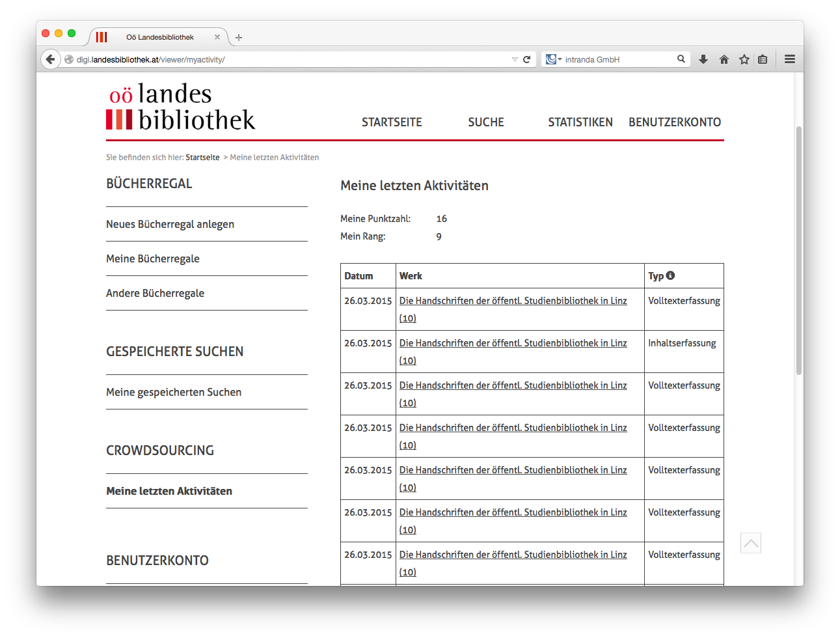Click the Meine Punktzahl value 16
The height and width of the screenshot is (638, 840).
pos(441,219)
